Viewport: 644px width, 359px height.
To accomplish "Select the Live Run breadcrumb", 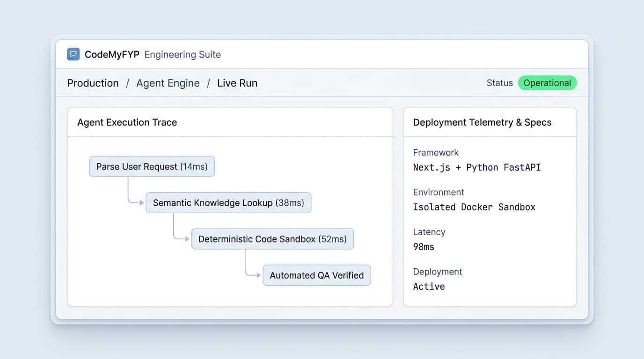I will (x=237, y=83).
